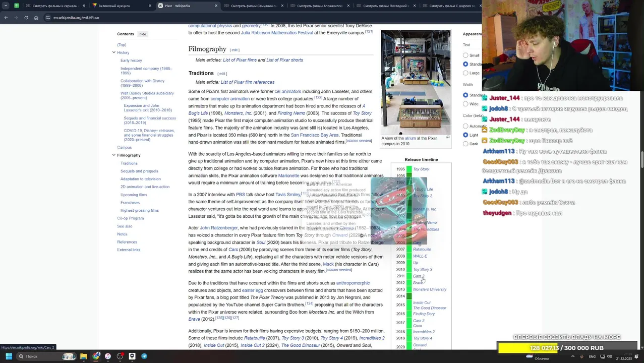
Task: Edit the Traditions section
Action: click(222, 74)
